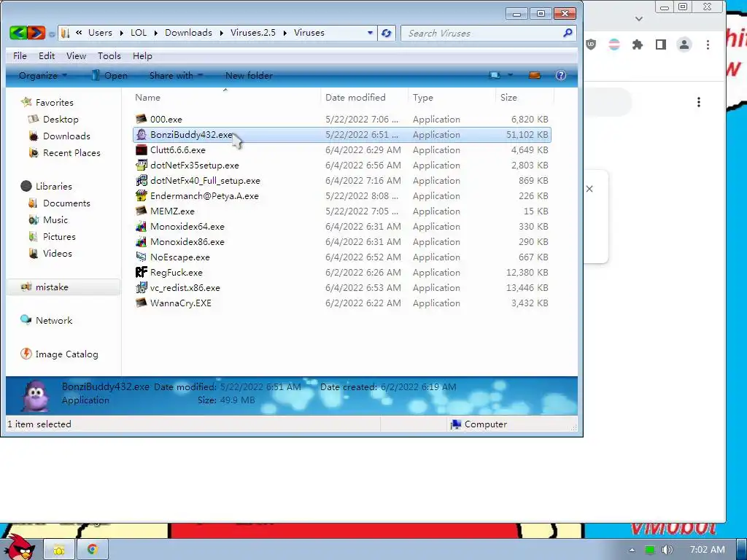Image resolution: width=747 pixels, height=560 pixels.
Task: Expand Chrome tab search chevron
Action: tap(639, 19)
